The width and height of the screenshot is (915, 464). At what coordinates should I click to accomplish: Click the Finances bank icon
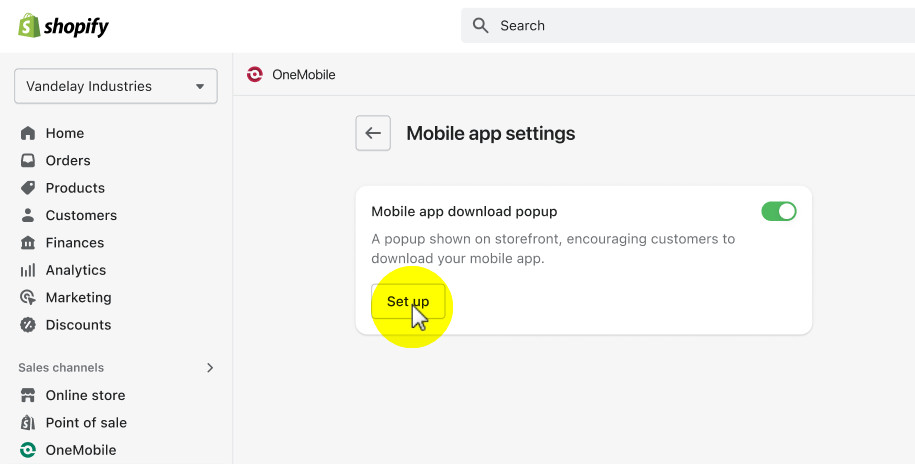[28, 243]
